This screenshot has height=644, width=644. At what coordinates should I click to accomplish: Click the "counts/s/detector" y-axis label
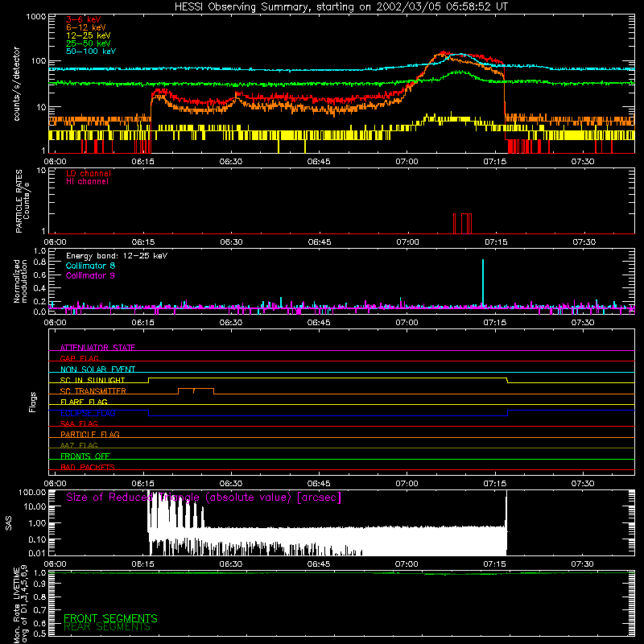point(17,84)
